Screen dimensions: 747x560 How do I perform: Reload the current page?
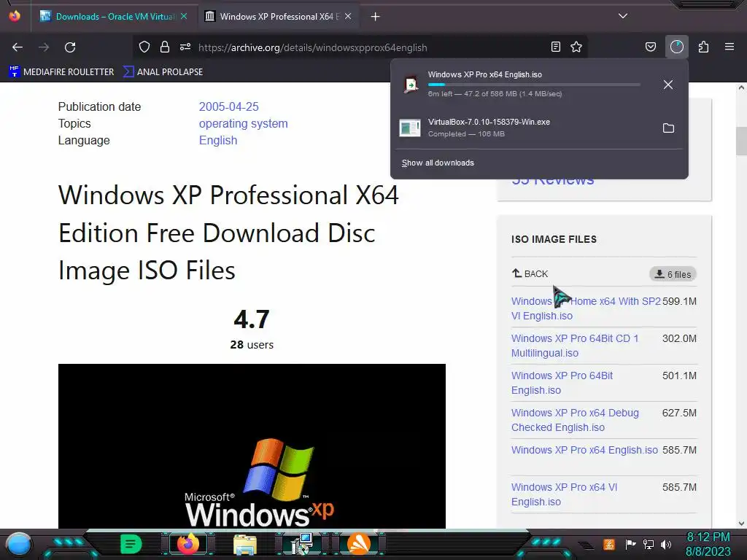(70, 47)
